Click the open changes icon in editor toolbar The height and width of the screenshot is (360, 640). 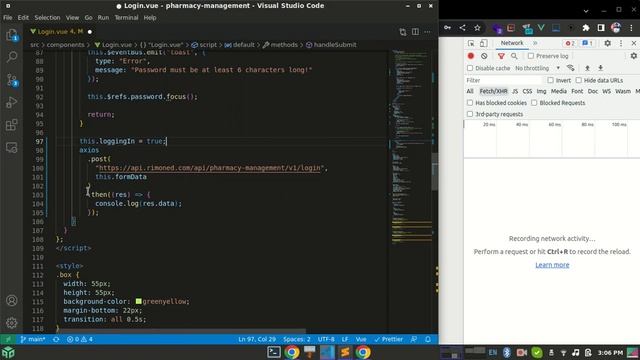pyautogui.click(x=403, y=32)
